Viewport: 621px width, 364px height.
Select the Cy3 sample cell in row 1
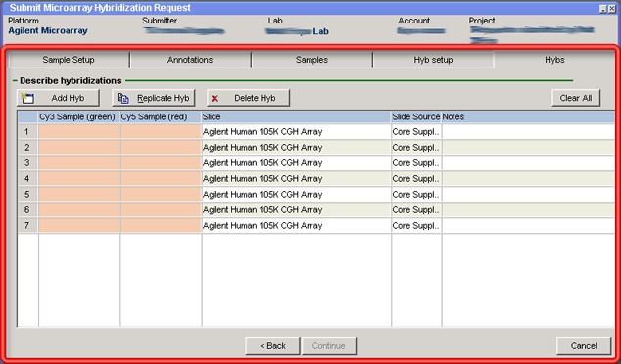pyautogui.click(x=79, y=132)
